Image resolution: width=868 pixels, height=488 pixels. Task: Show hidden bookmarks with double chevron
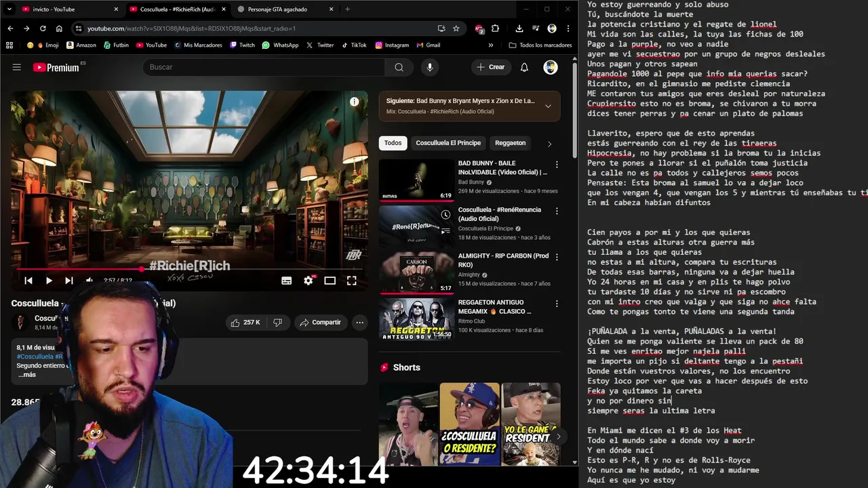(491, 45)
